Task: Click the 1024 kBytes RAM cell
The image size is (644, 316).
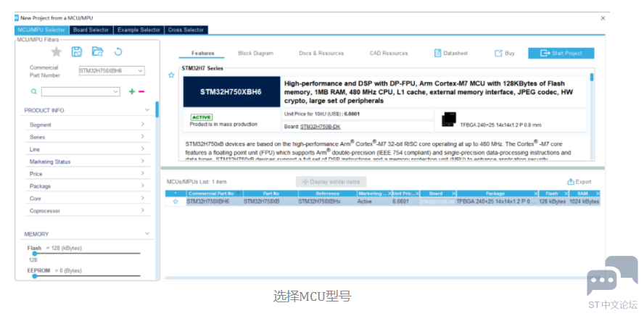Action: (x=584, y=201)
